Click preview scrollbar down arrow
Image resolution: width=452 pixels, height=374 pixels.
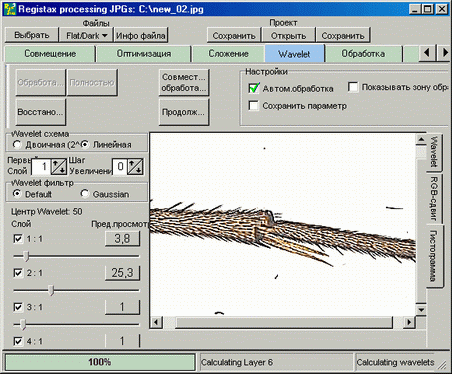[421, 310]
